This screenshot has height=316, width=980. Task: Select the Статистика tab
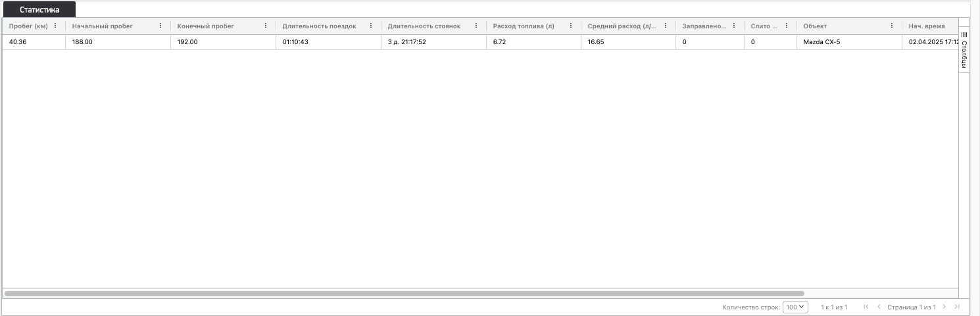[x=39, y=10]
